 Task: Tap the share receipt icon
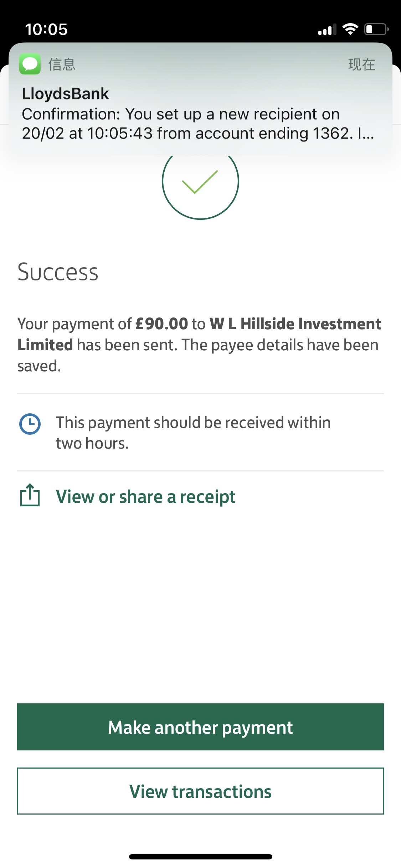pos(30,495)
